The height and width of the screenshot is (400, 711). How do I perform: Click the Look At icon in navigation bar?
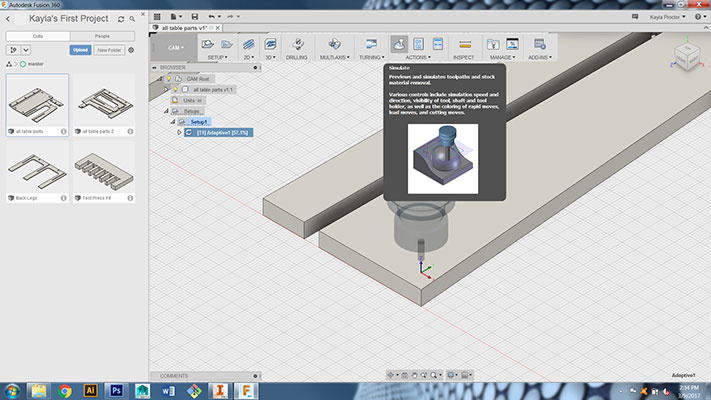click(404, 375)
